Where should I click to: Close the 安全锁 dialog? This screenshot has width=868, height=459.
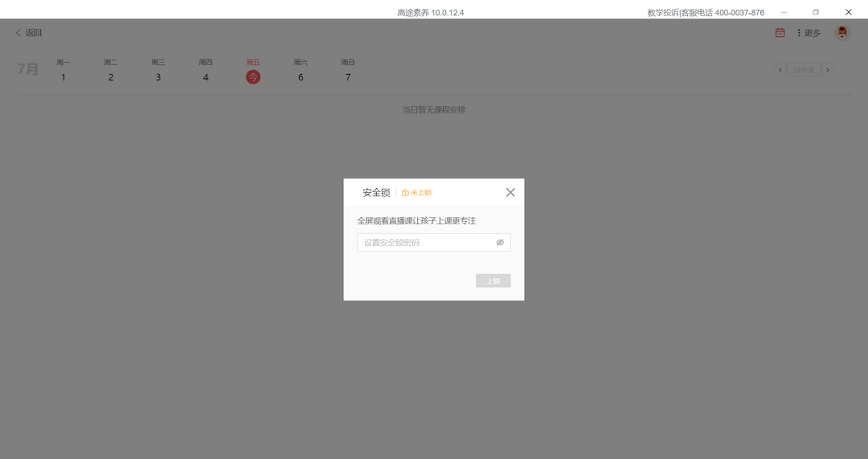[510, 192]
